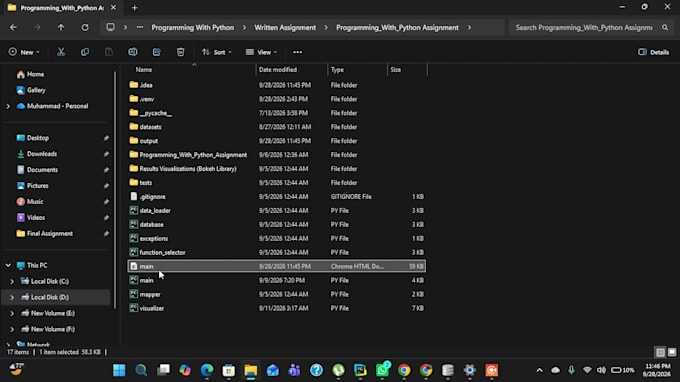Go back with the Back arrow
Viewport: 680px width, 382px height.
tap(13, 27)
